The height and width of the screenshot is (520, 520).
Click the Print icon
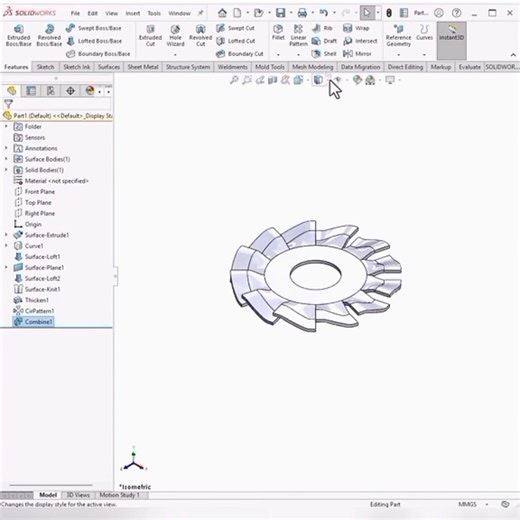pyautogui.click(x=302, y=13)
